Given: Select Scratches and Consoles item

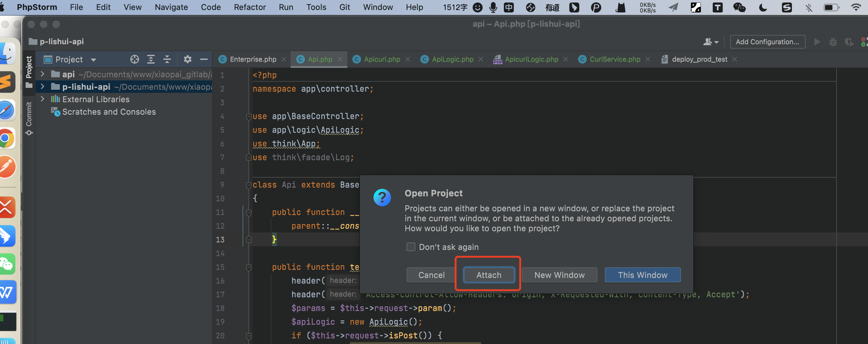Looking at the screenshot, I should click(109, 112).
